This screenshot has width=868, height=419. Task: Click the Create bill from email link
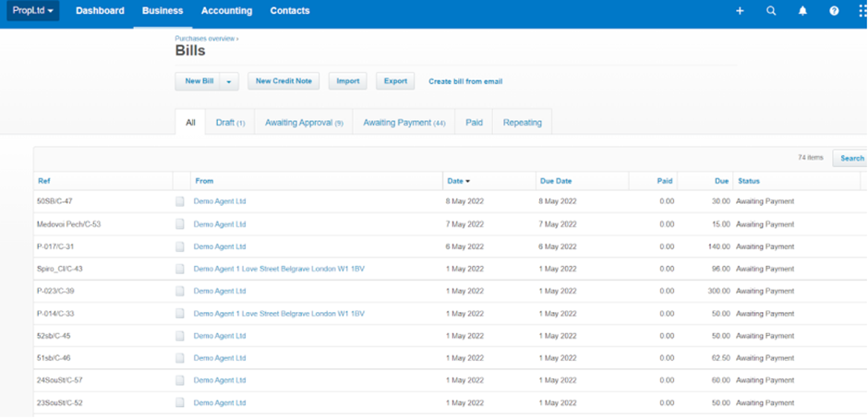[465, 81]
